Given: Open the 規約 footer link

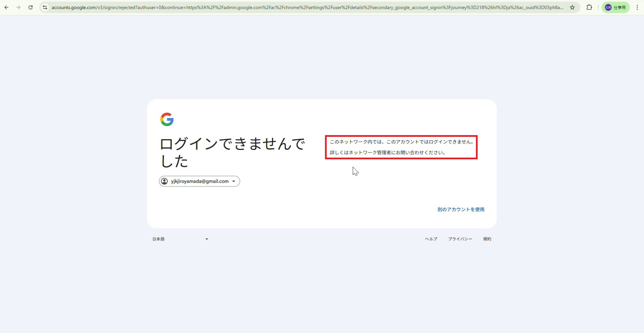Looking at the screenshot, I should (x=487, y=239).
